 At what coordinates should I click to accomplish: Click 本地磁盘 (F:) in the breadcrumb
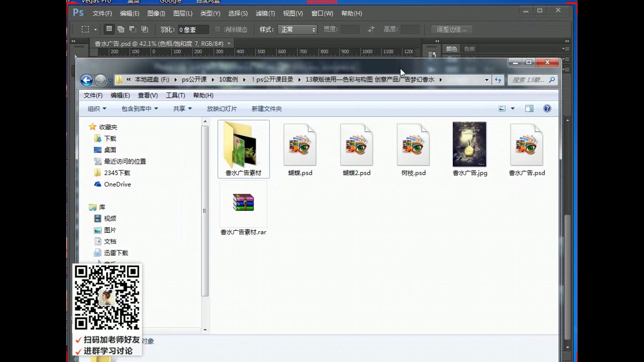coord(152,80)
